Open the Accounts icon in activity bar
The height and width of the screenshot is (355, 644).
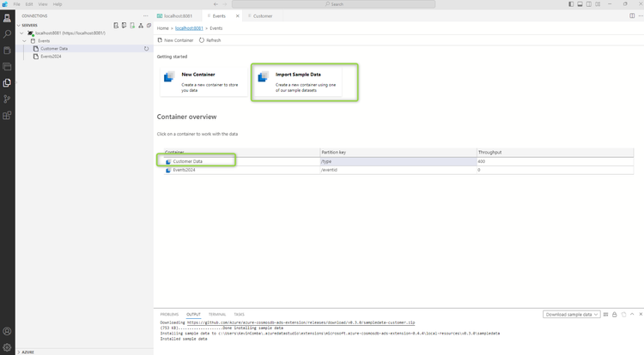[x=7, y=331]
